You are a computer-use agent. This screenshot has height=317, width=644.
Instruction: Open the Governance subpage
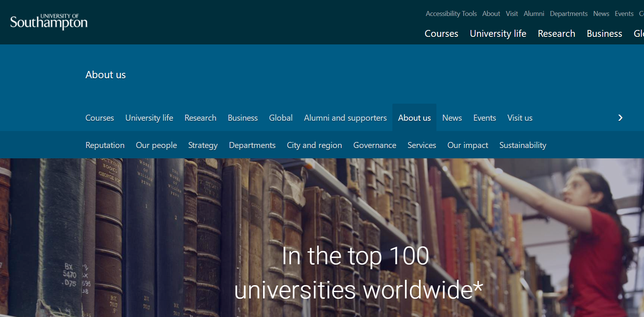(x=374, y=145)
